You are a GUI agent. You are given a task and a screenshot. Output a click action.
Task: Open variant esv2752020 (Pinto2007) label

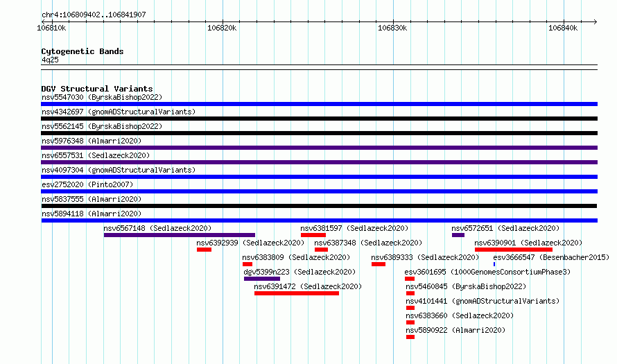[x=87, y=184]
